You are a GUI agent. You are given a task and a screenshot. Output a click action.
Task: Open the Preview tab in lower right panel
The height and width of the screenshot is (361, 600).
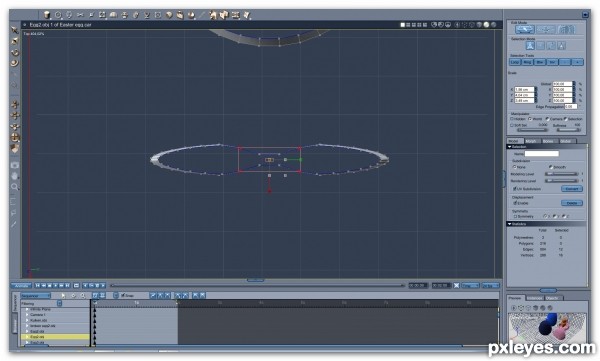[x=515, y=298]
